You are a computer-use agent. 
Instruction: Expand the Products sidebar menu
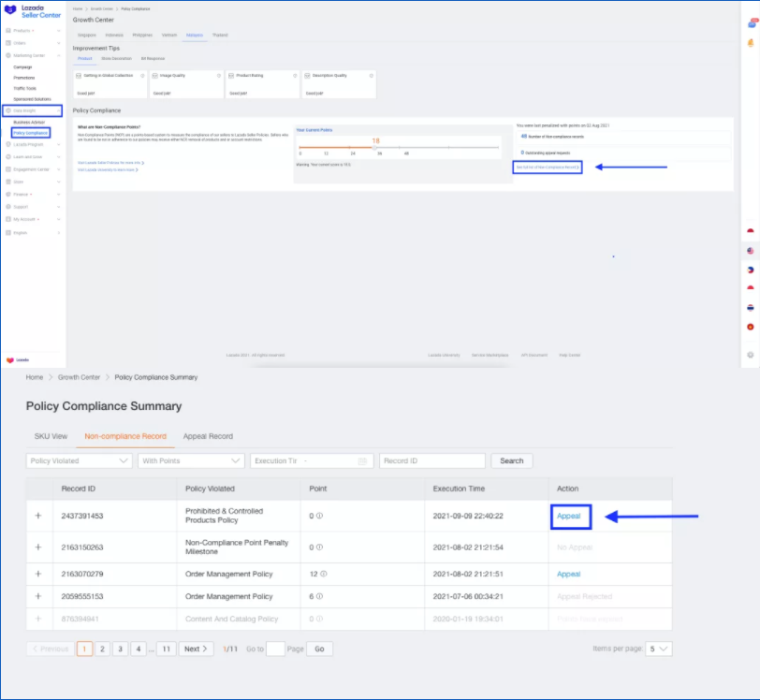click(x=33, y=31)
